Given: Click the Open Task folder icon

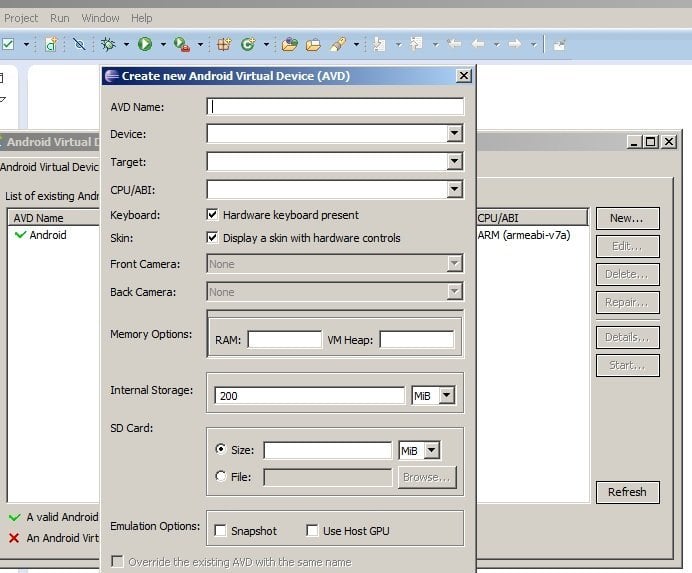Looking at the screenshot, I should (x=313, y=45).
